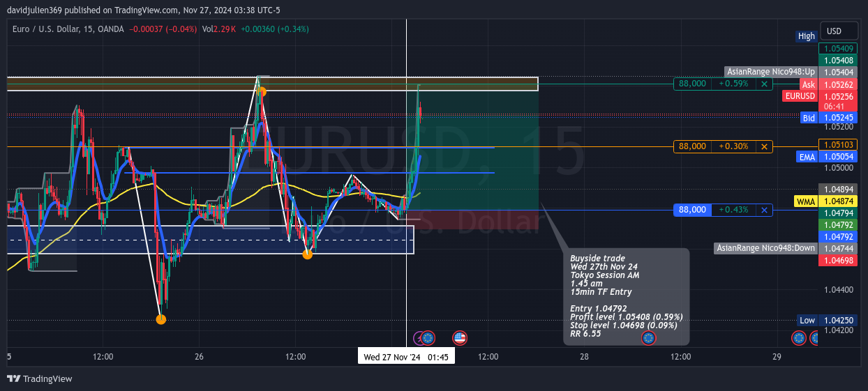Click the purple lightning event icon

[x=419, y=338]
